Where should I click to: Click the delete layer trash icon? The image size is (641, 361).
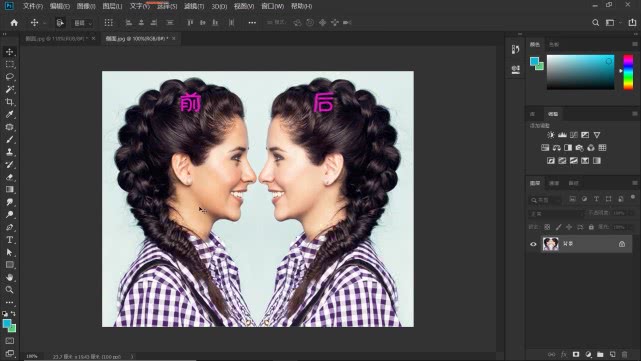pyautogui.click(x=624, y=354)
